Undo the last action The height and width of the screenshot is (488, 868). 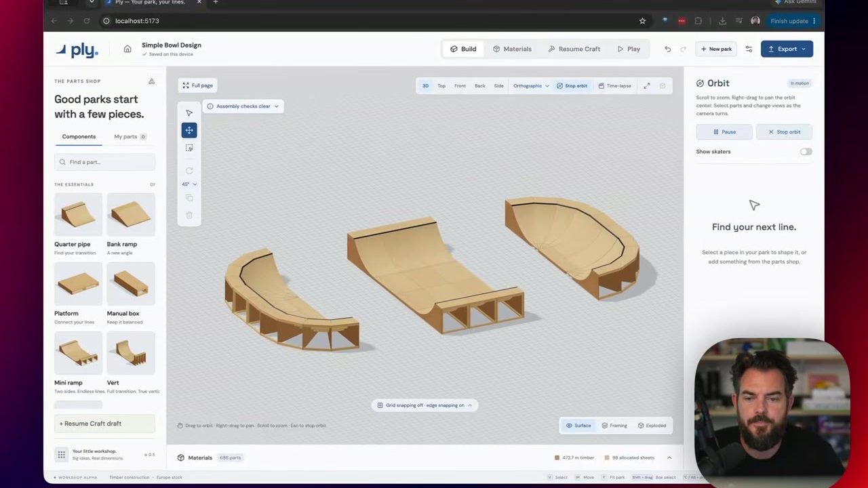(x=668, y=49)
